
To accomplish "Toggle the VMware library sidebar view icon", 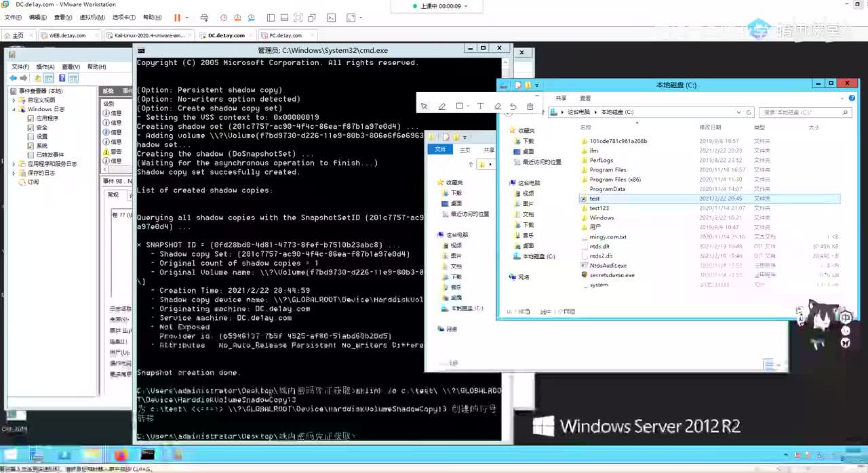I will pos(271,18).
